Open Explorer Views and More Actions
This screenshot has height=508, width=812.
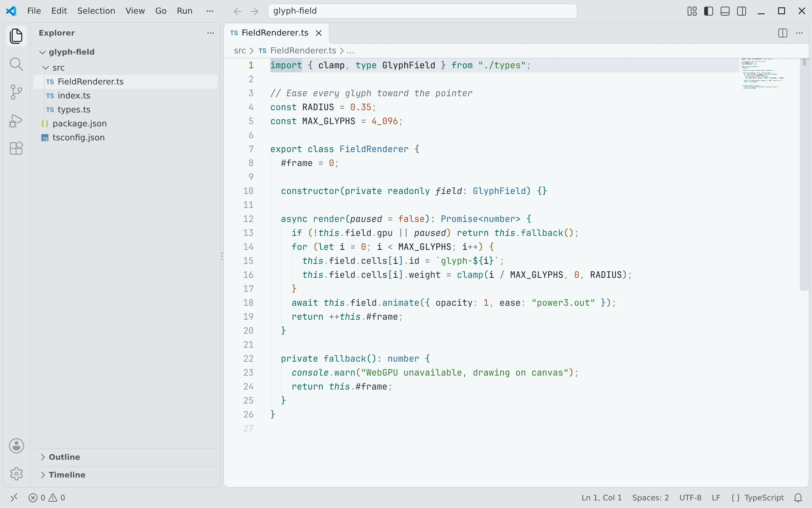coord(210,33)
